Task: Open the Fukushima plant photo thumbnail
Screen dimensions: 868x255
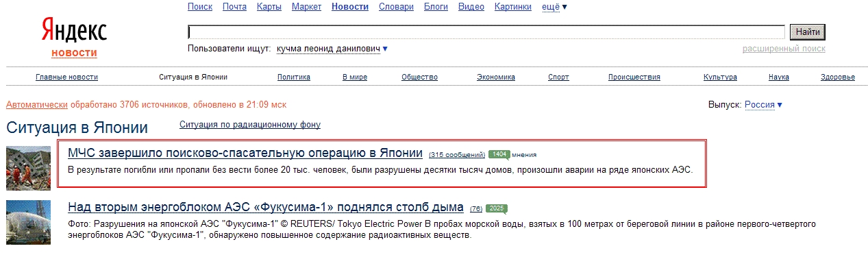Action: (28, 222)
